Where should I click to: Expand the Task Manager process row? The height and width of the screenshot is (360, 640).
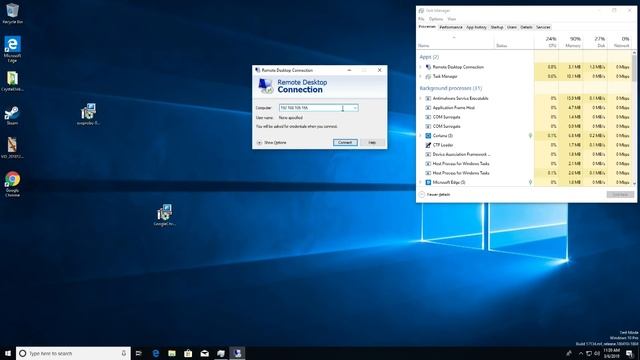(x=421, y=76)
